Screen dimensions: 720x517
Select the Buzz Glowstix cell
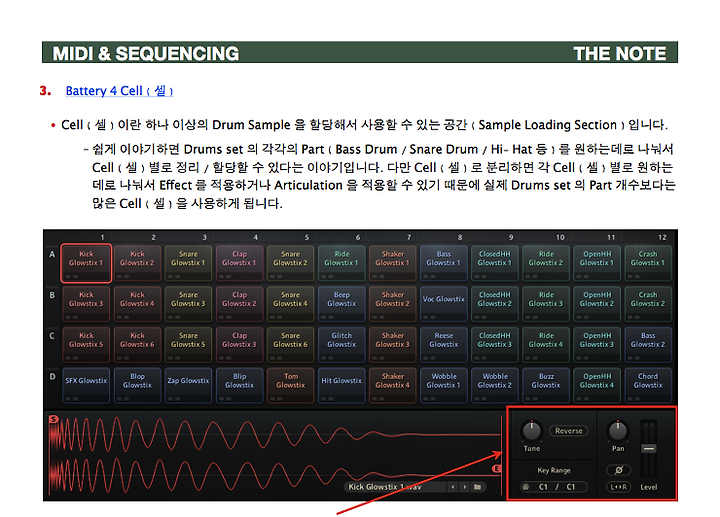click(x=546, y=385)
